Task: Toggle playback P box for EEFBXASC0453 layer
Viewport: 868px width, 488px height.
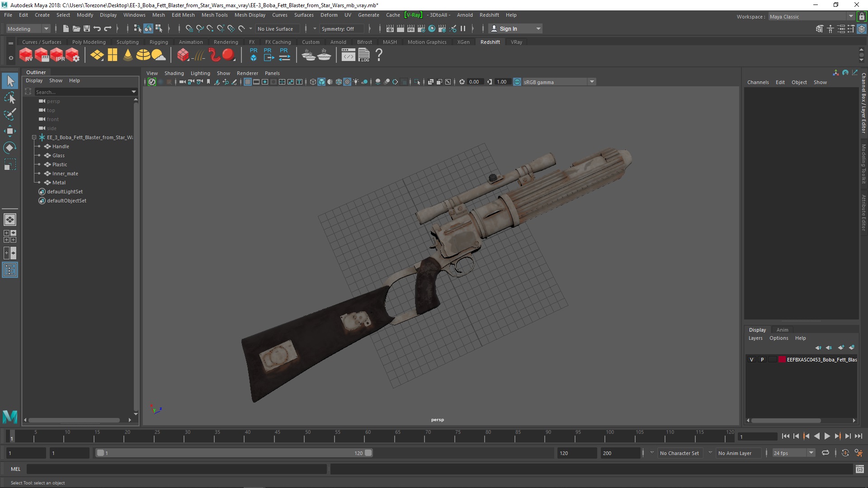Action: point(762,360)
